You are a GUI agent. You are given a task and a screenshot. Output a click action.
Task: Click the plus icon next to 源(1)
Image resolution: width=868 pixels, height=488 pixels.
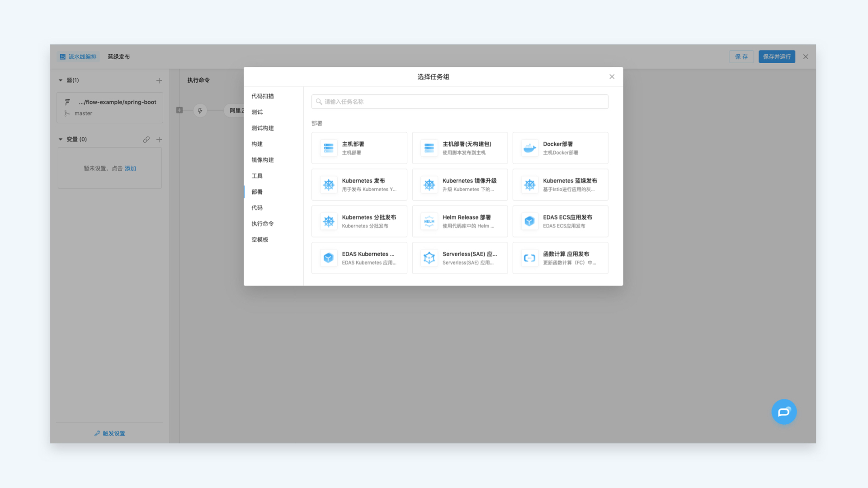tap(159, 80)
